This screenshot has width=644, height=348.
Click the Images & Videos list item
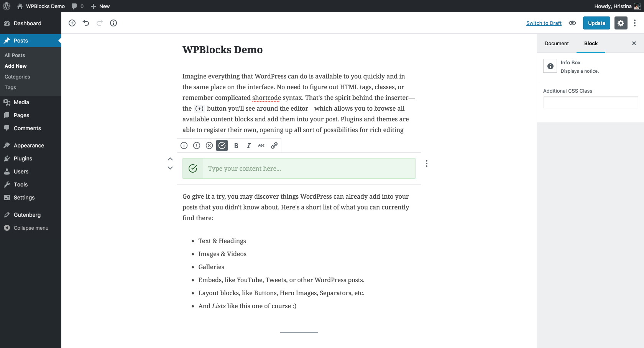tap(222, 254)
